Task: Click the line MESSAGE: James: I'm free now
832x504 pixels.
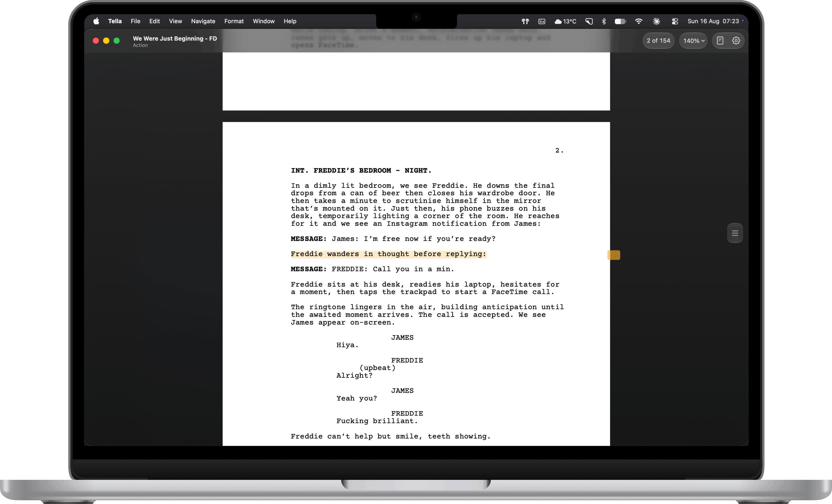Action: [x=393, y=239]
